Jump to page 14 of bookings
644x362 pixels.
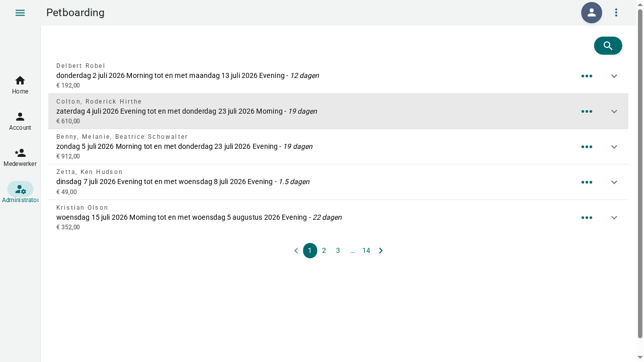(x=366, y=250)
